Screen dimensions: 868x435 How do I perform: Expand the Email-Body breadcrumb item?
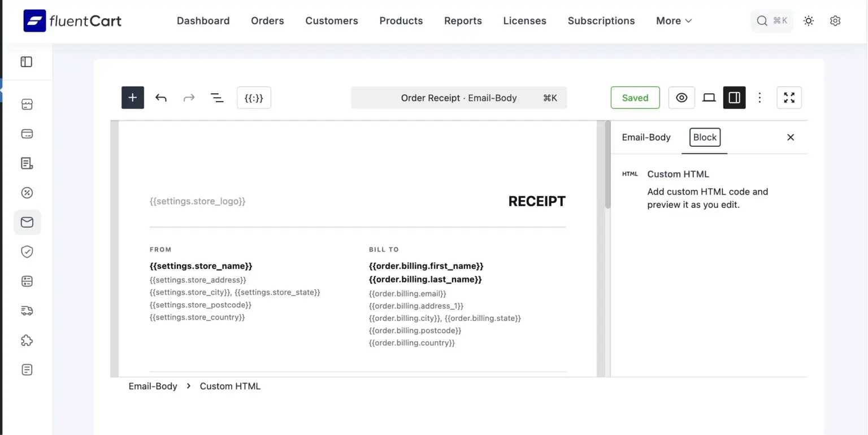pyautogui.click(x=153, y=386)
